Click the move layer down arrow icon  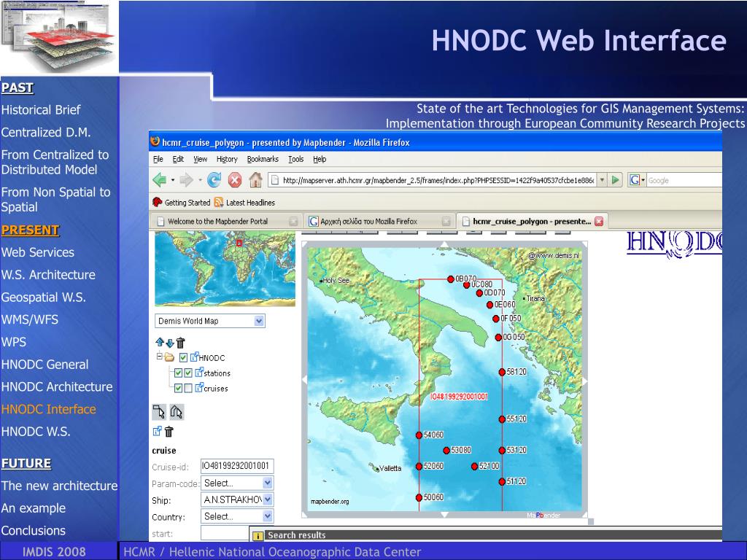click(170, 342)
